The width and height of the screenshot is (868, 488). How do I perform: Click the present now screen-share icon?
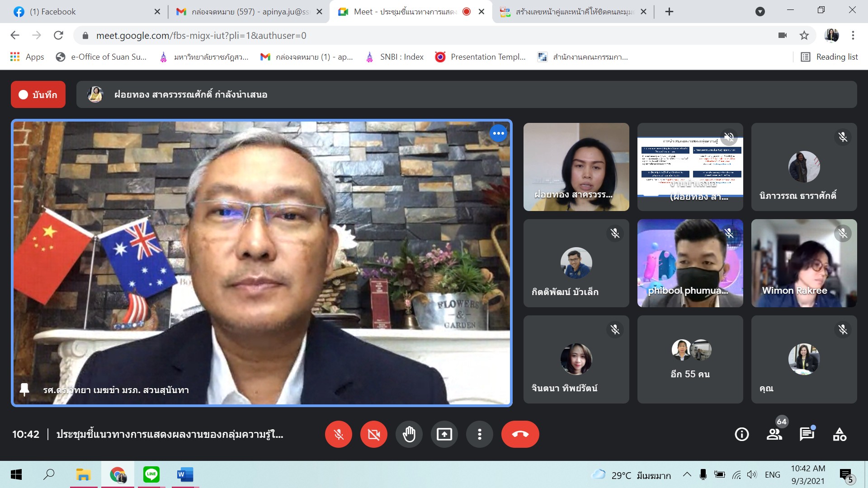click(444, 434)
